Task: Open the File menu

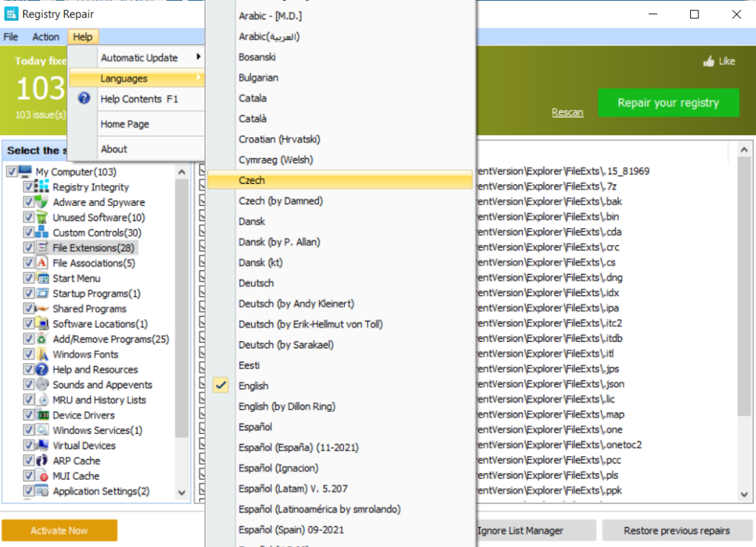Action: [x=10, y=37]
